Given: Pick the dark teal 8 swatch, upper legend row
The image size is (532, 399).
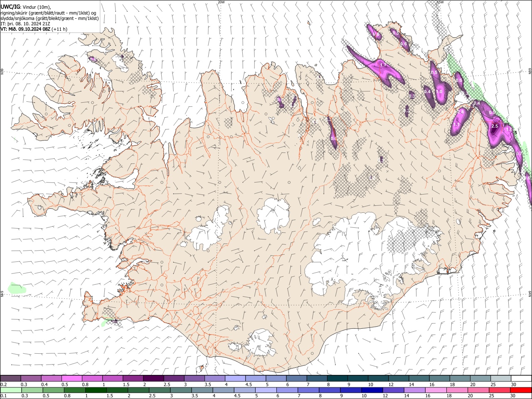Looking at the screenshot, I should coord(337,379).
